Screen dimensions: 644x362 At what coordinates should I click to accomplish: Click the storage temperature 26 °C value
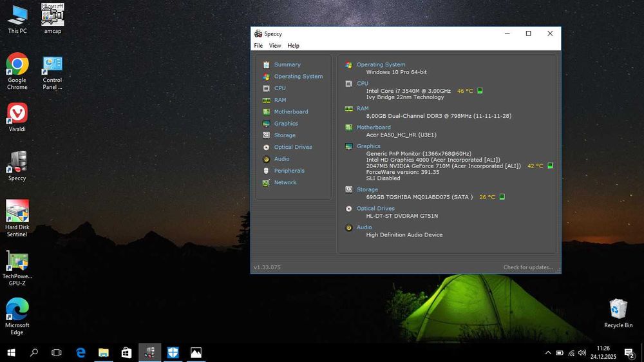tap(487, 197)
